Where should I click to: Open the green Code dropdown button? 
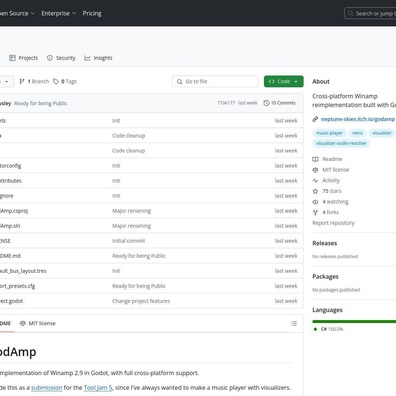tap(284, 81)
